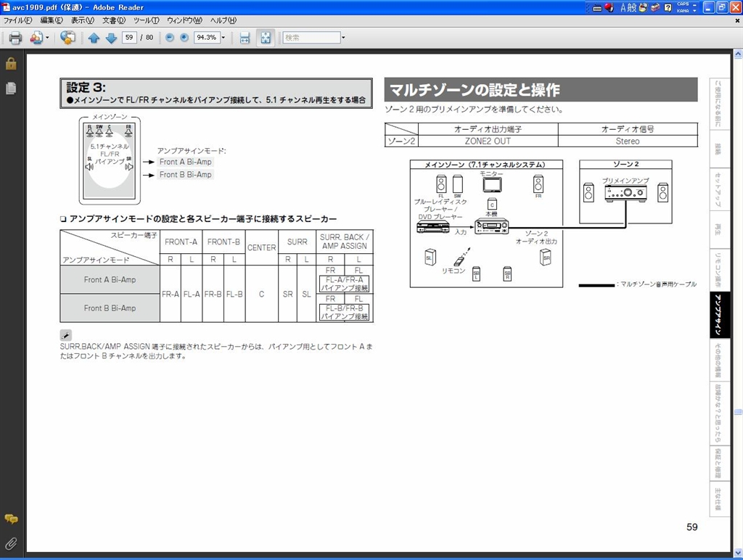Click the アンプアサイン black side tab
The height and width of the screenshot is (560, 743).
point(719,315)
